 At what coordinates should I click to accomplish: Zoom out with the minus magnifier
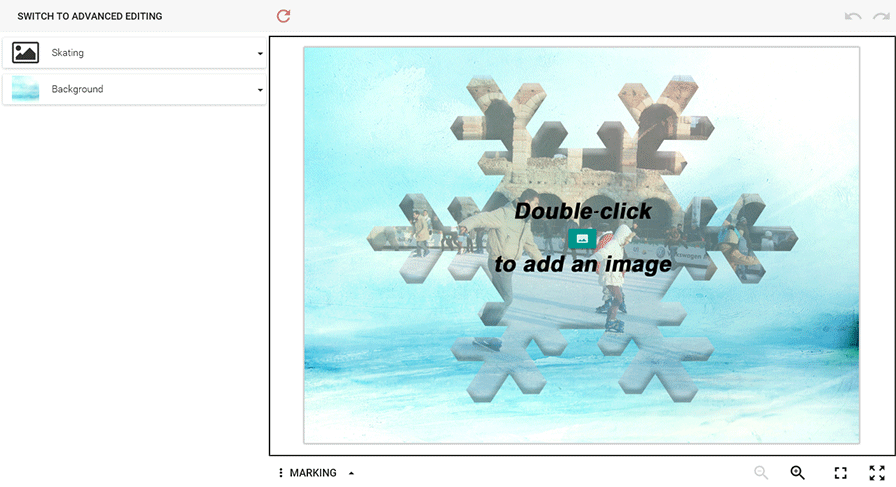762,473
